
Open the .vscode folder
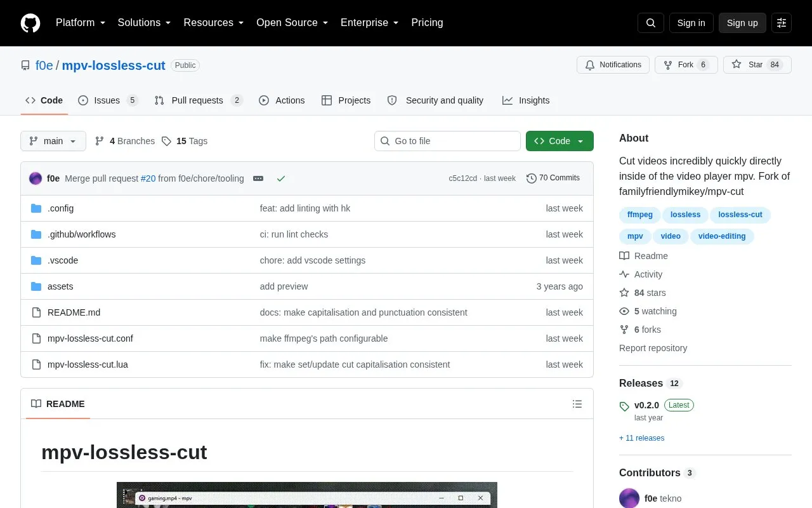63,260
